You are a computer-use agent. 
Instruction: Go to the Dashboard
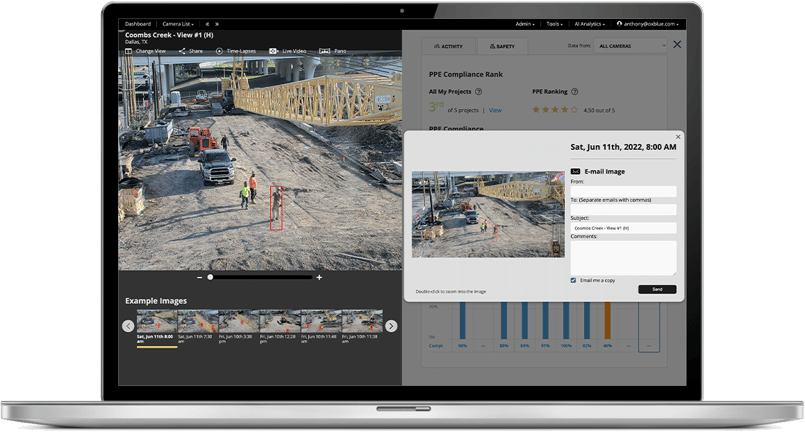click(138, 24)
